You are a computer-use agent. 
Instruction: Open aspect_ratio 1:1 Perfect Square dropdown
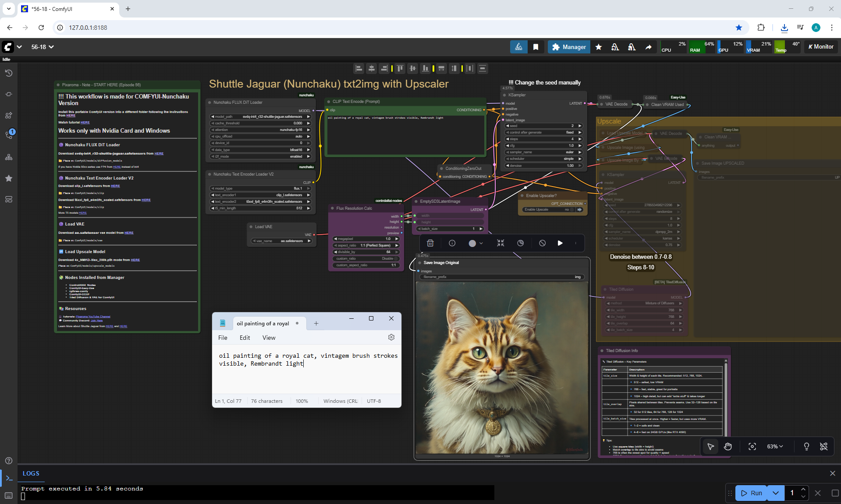pyautogui.click(x=366, y=246)
